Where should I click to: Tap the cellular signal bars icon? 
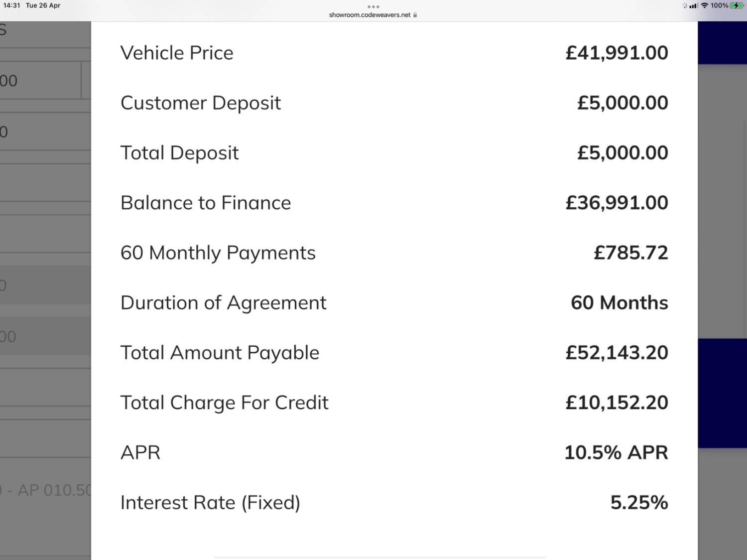click(693, 5)
